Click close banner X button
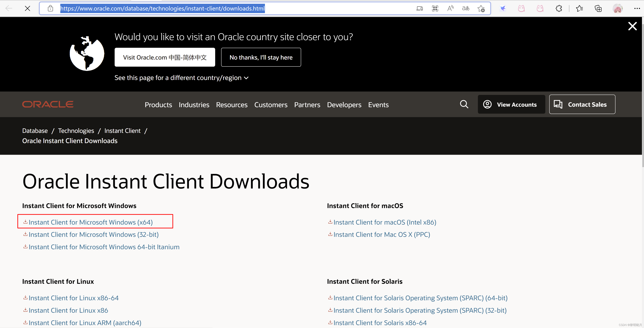 (633, 26)
